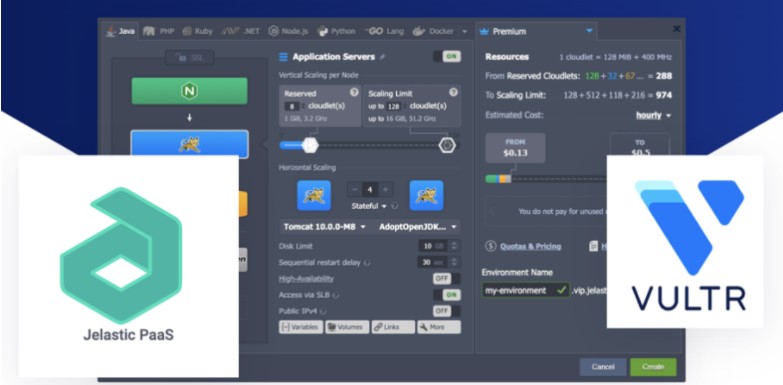Click the pencil icon beside Application Servers
Image resolution: width=783 pixels, height=385 pixels.
[382, 57]
